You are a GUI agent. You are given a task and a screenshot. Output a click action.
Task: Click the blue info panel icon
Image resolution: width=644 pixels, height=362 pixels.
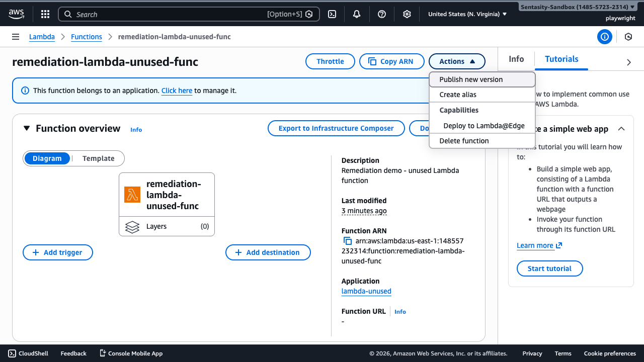click(604, 37)
